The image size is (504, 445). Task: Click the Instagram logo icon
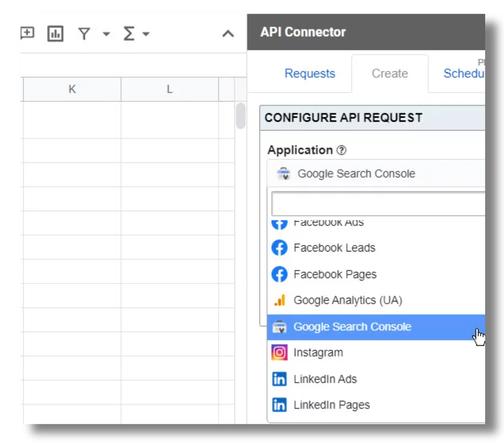point(279,353)
